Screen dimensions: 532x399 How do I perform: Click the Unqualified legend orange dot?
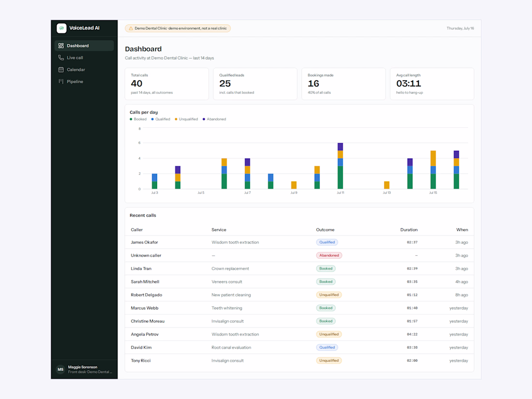pyautogui.click(x=176, y=119)
